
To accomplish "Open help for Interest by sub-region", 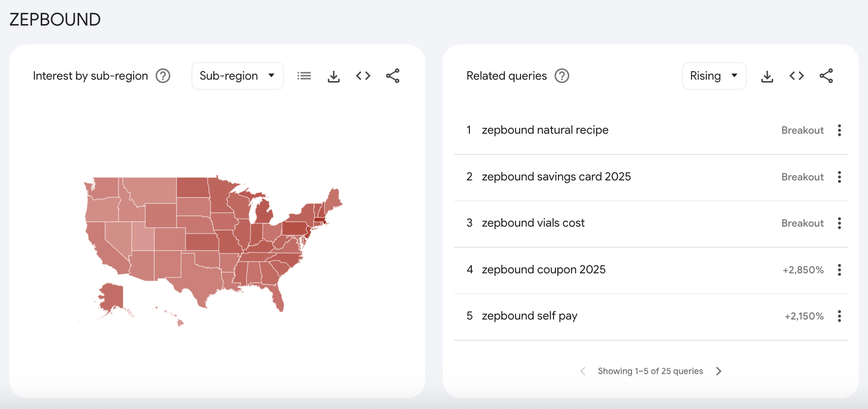I will [x=163, y=76].
